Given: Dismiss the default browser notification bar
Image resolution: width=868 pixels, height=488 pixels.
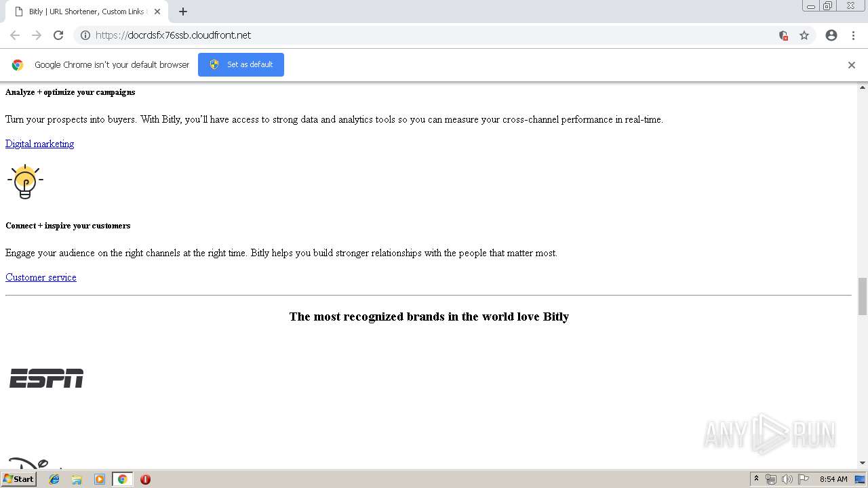Looking at the screenshot, I should click(852, 65).
